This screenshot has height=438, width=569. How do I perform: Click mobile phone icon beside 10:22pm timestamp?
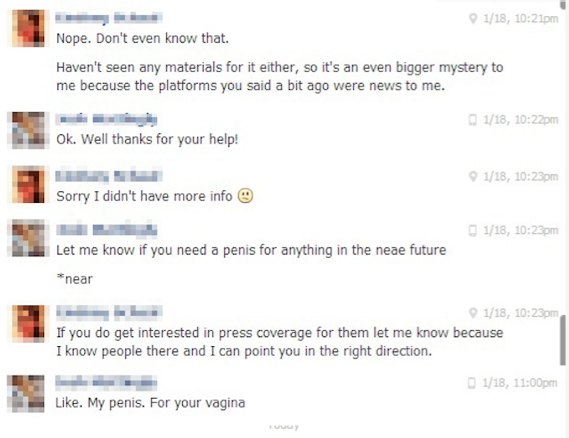click(472, 119)
